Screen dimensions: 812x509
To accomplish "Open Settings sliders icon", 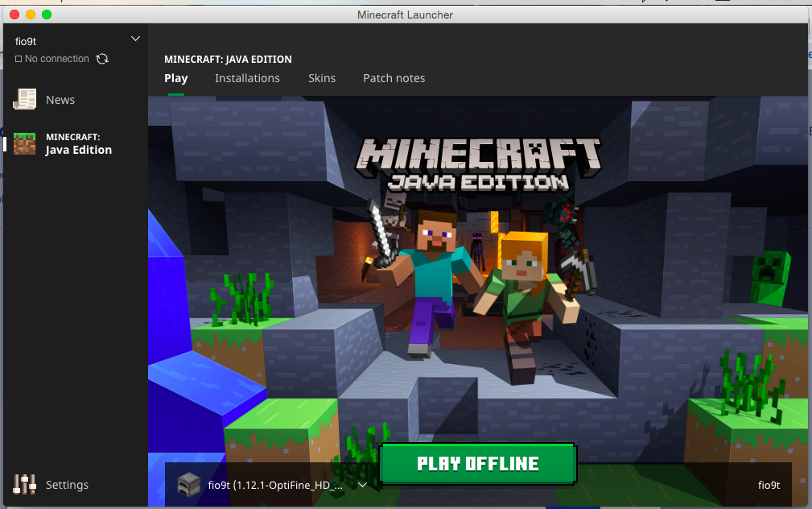I will coord(24,484).
